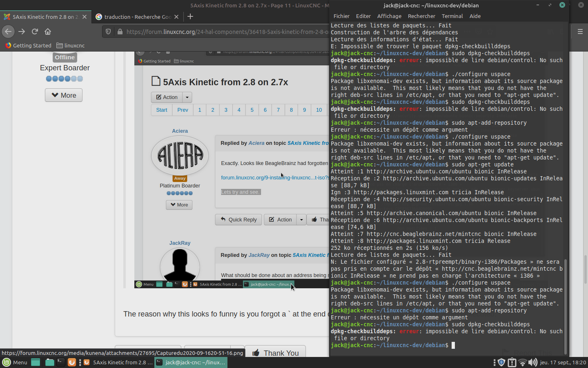Expand Action dropdown caret below embedded screenshot's 5Axis Kinetic title
Image resolution: width=588 pixels, height=368 pixels.
[x=187, y=97]
